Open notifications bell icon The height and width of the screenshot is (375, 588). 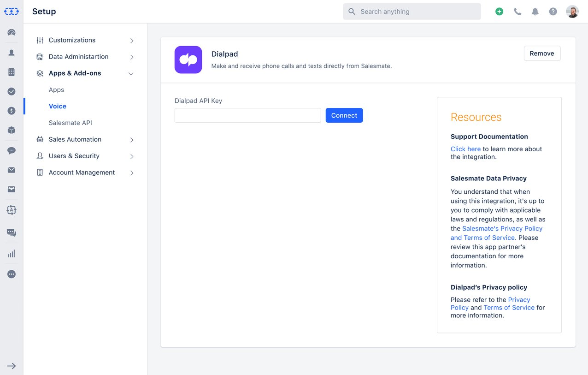coord(535,12)
